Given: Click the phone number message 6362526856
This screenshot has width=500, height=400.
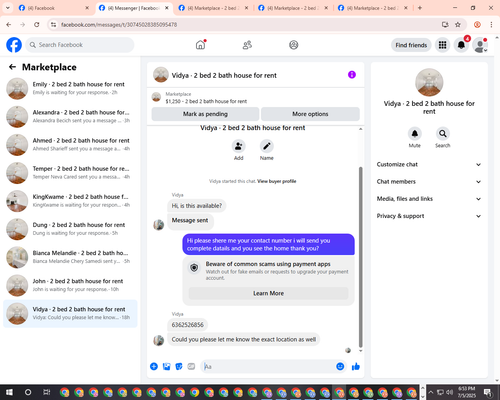Looking at the screenshot, I should click(x=187, y=325).
